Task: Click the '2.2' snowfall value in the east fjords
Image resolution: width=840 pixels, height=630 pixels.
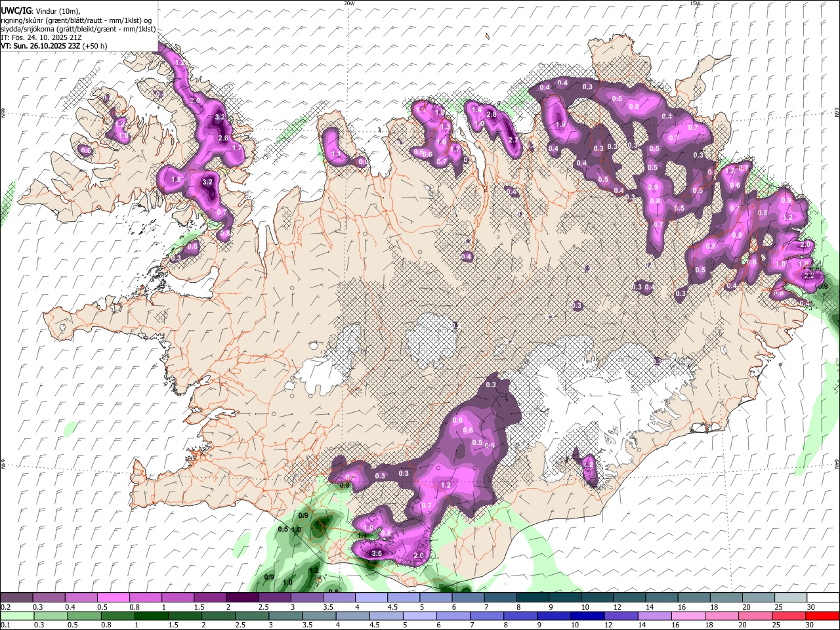Action: click(809, 276)
